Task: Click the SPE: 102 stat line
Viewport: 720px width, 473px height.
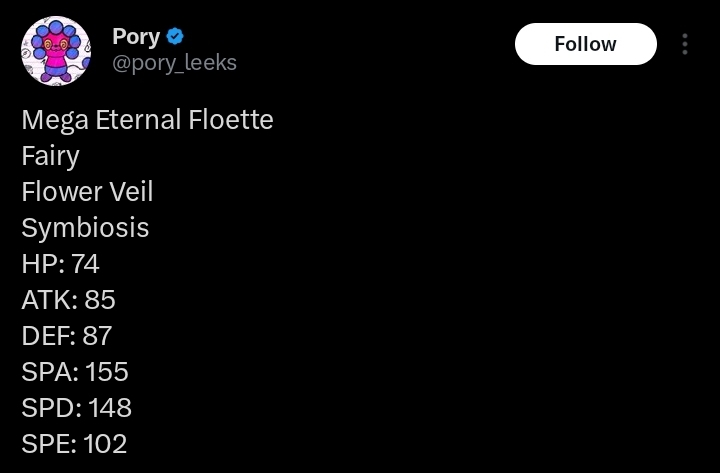Action: tap(74, 444)
